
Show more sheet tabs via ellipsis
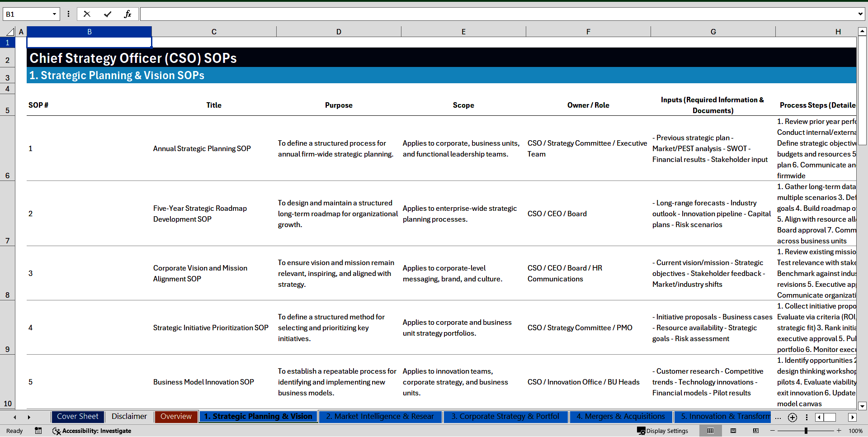778,417
